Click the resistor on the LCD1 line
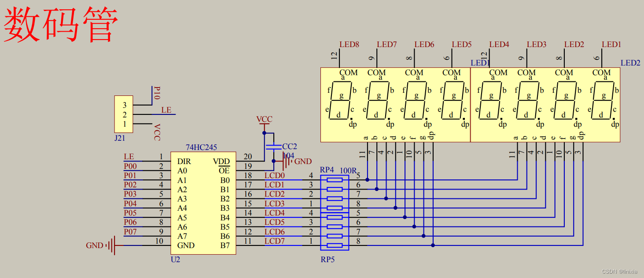Image resolution: width=644 pixels, height=278 pixels. (x=335, y=189)
